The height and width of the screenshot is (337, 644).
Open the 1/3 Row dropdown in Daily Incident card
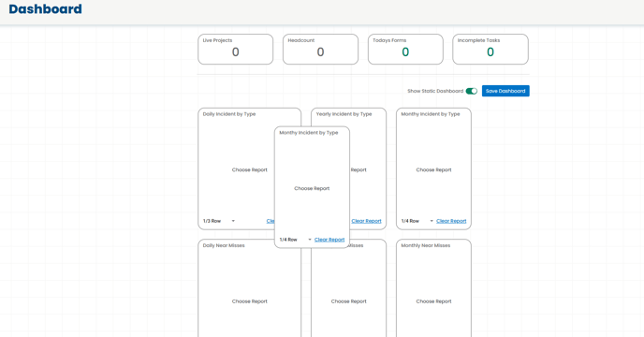tap(219, 221)
